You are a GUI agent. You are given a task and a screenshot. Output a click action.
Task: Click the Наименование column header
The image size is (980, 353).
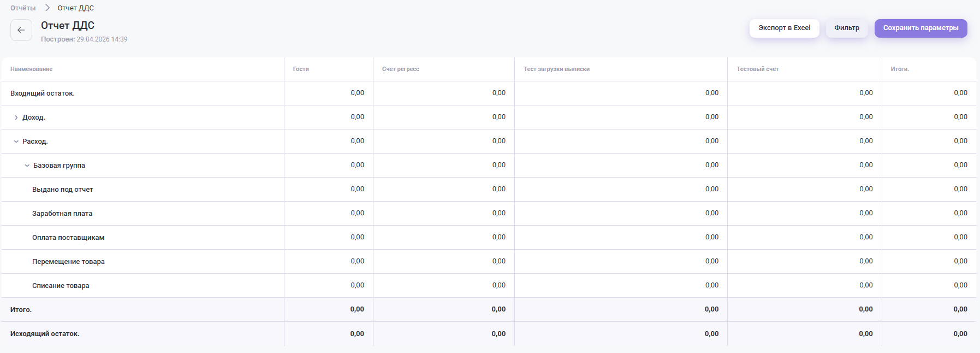coord(32,69)
